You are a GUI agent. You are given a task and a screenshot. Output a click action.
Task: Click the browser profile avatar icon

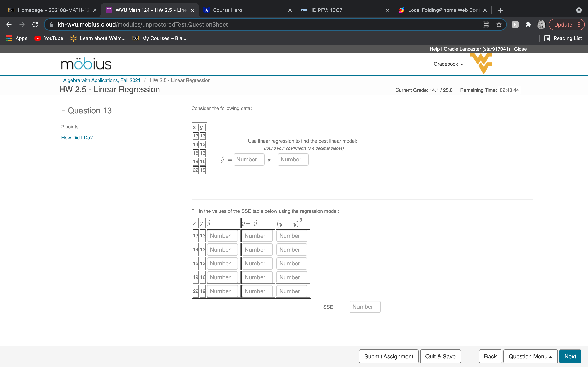541,24
